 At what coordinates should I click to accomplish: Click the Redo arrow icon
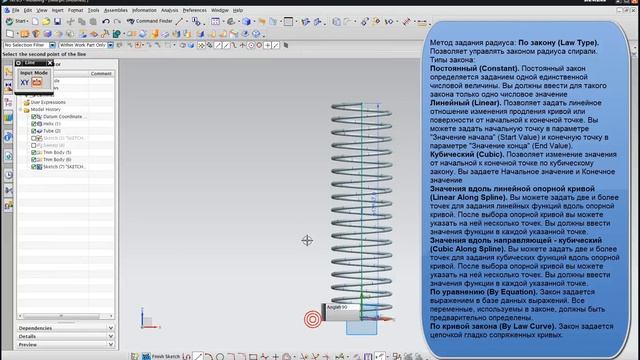pyautogui.click(x=117, y=21)
